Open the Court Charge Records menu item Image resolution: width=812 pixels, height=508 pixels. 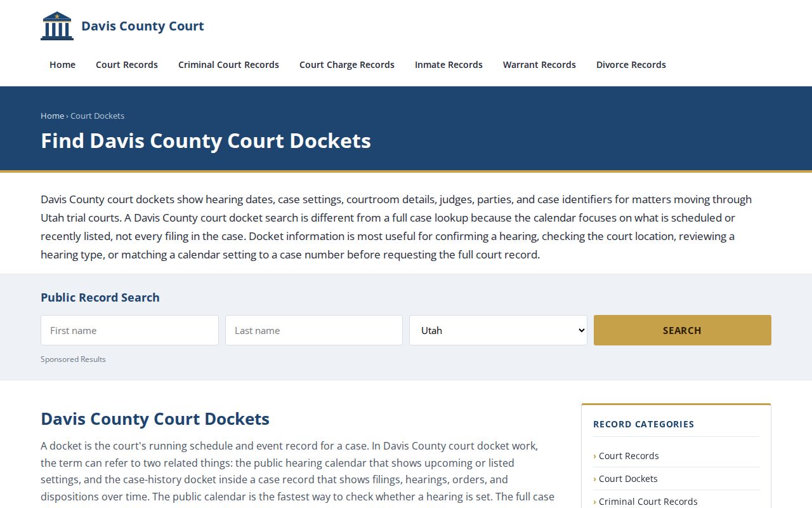click(x=347, y=65)
